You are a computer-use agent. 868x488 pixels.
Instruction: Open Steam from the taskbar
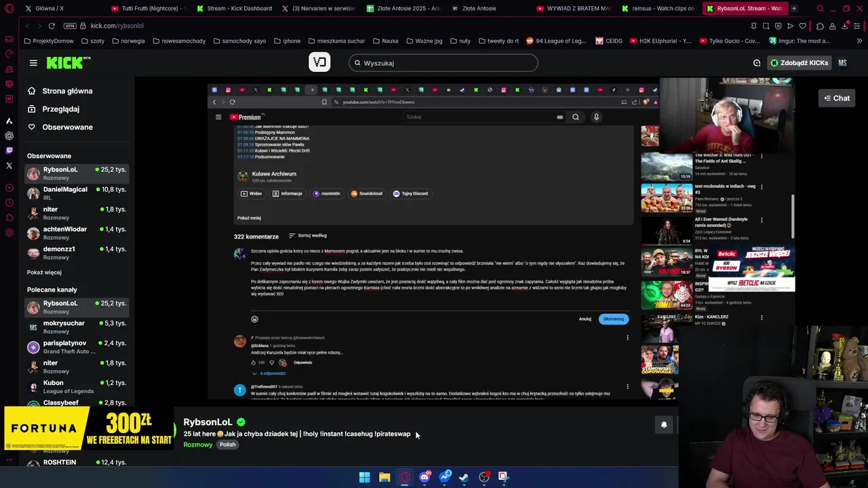click(x=464, y=477)
